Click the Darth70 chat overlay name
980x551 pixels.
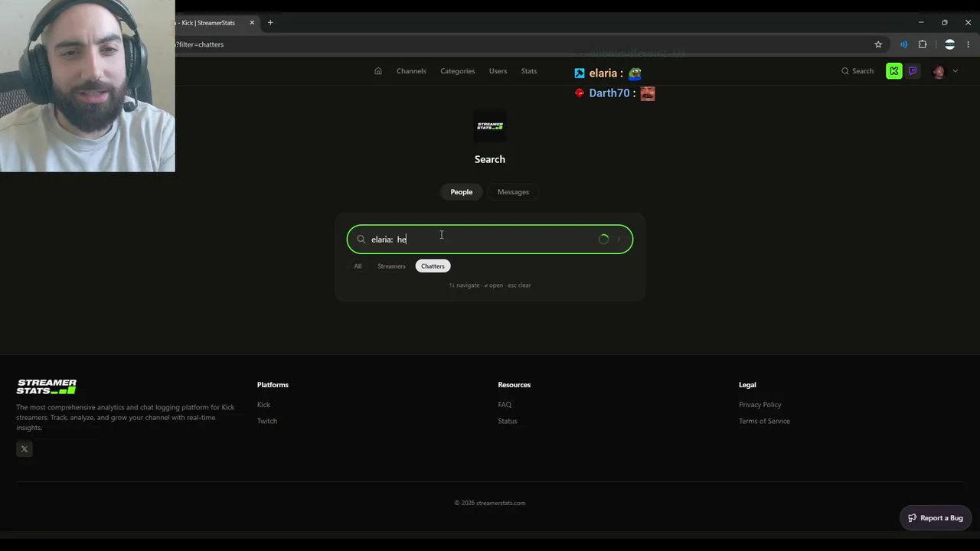click(609, 93)
